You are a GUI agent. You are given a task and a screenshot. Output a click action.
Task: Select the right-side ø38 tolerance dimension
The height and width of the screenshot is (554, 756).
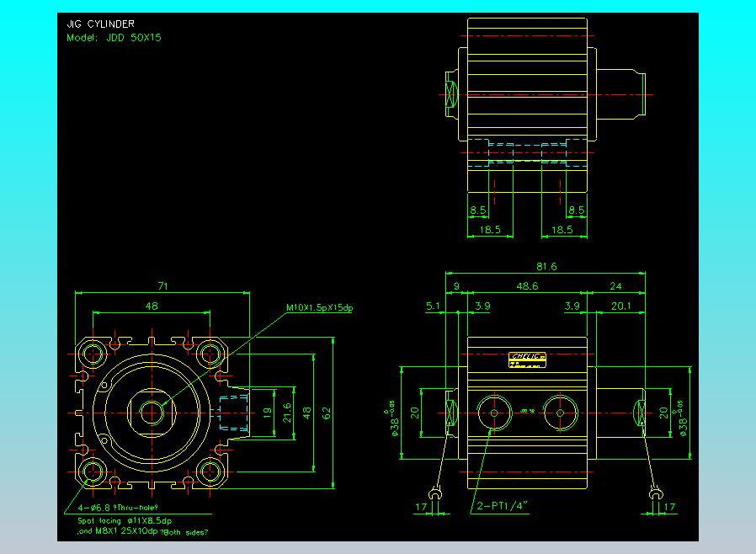[679, 418]
